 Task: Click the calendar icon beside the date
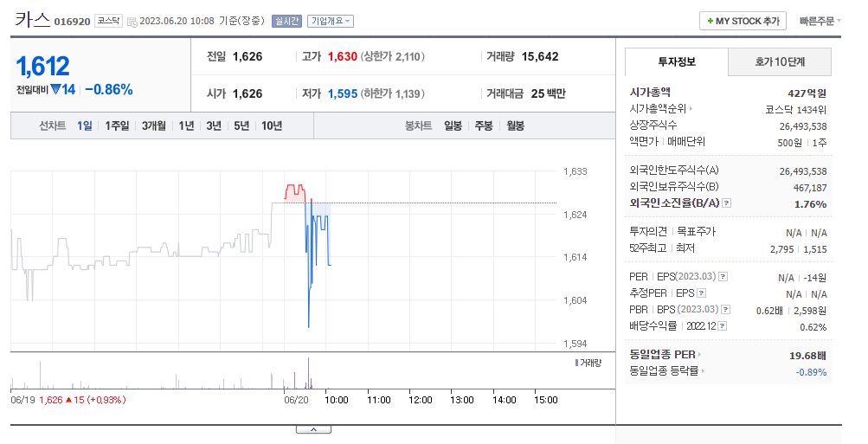(132, 22)
